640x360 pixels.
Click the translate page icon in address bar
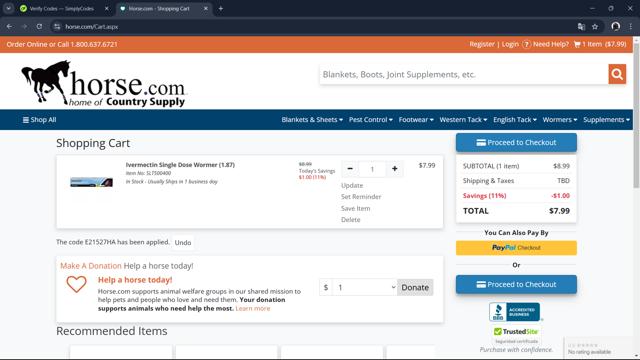[581, 27]
